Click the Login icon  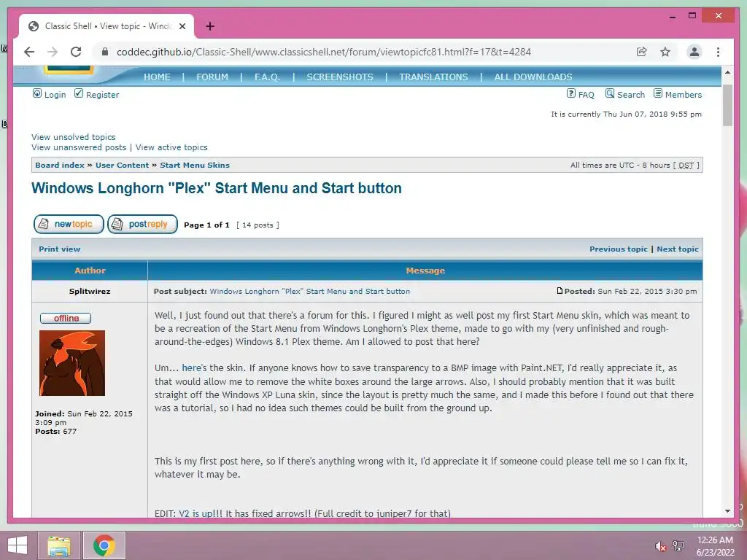click(36, 93)
